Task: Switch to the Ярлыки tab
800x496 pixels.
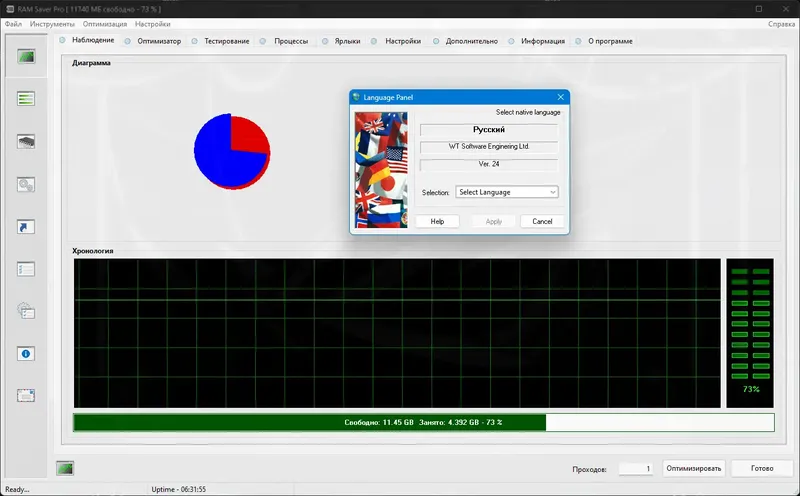Action: (x=347, y=41)
